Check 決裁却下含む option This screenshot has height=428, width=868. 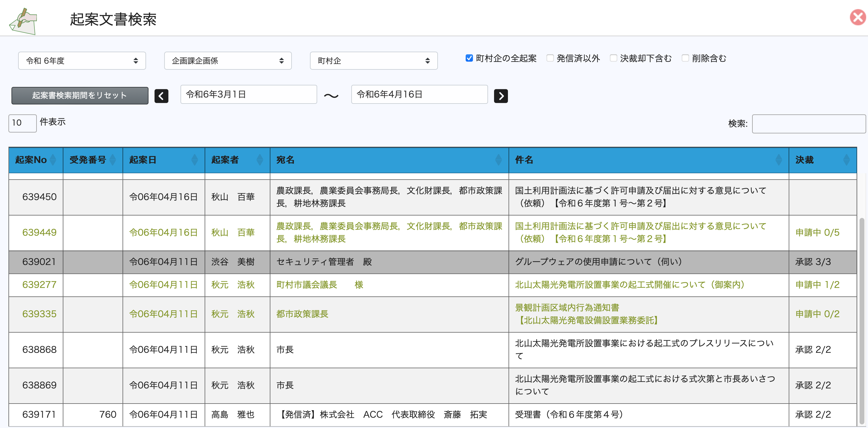click(x=614, y=58)
